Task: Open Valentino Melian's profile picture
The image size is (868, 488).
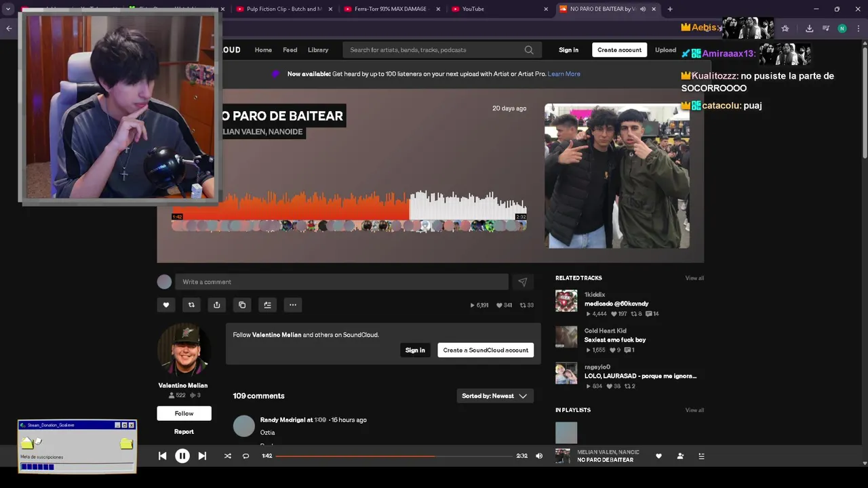Action: click(184, 350)
